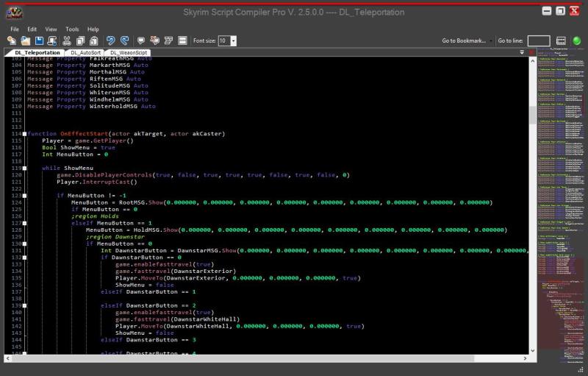Select the DL_Teleportation tab
Viewport: 588px width, 376px height.
37,52
